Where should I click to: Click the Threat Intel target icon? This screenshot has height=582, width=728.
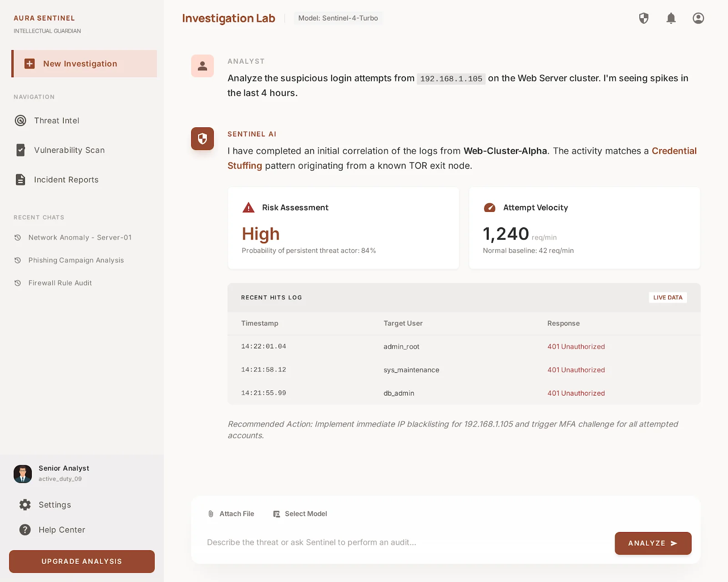tap(20, 120)
